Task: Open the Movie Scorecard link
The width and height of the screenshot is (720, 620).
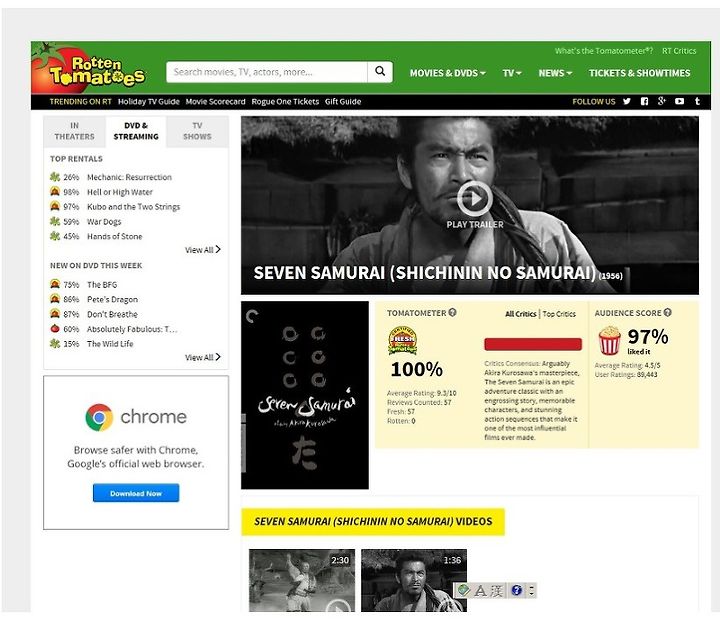Action: [215, 101]
